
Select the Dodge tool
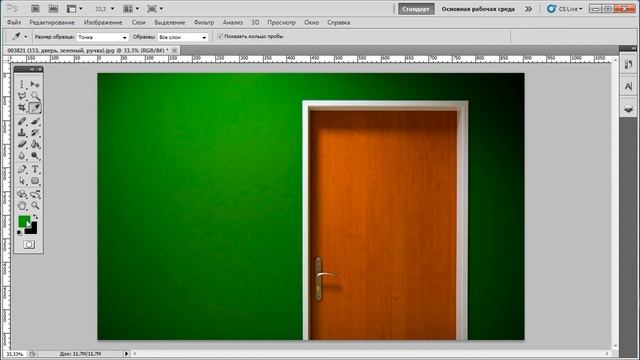point(35,156)
